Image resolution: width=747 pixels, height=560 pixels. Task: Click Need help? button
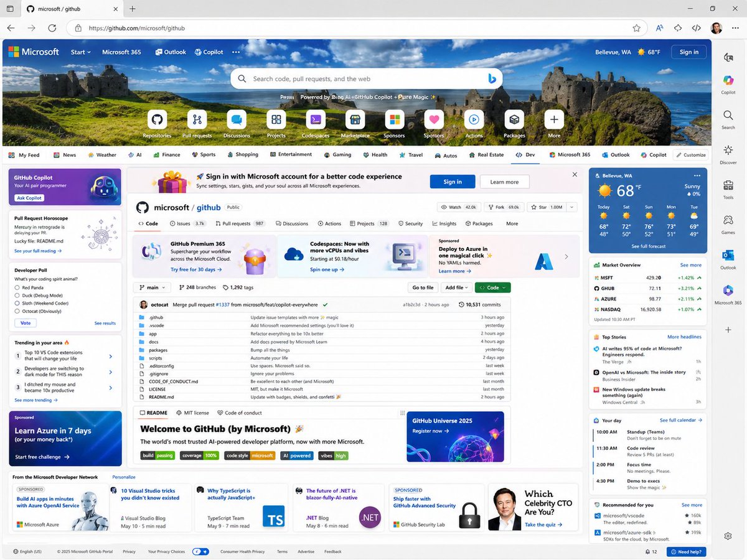coord(686,552)
